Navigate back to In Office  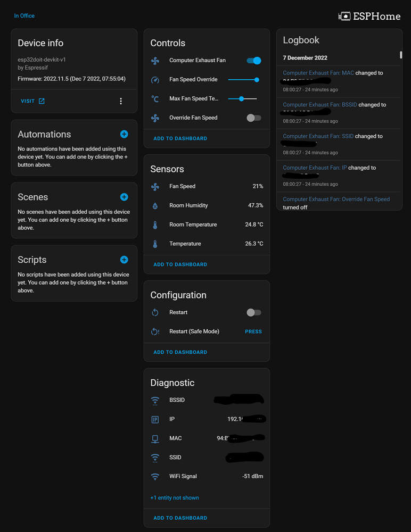24,15
